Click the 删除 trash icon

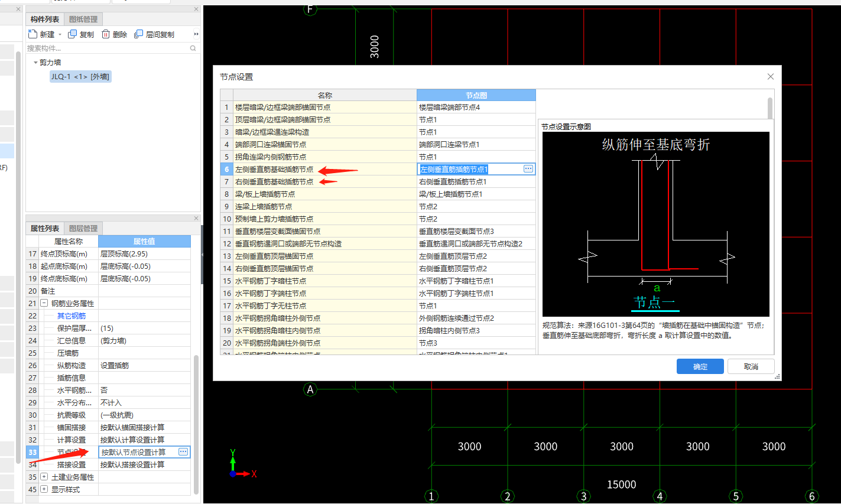(x=106, y=34)
